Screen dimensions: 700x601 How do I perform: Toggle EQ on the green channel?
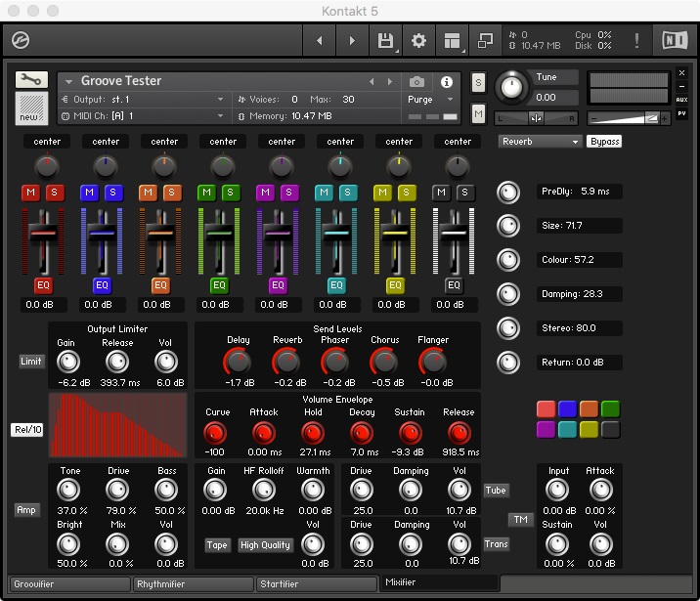pos(219,285)
